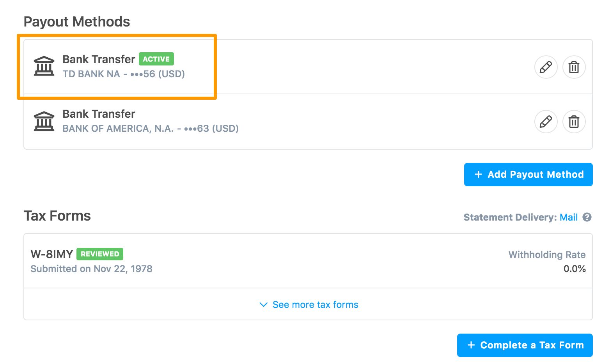This screenshot has width=603, height=364.
Task: Delete the TD Bank NA payout method
Action: (x=574, y=67)
